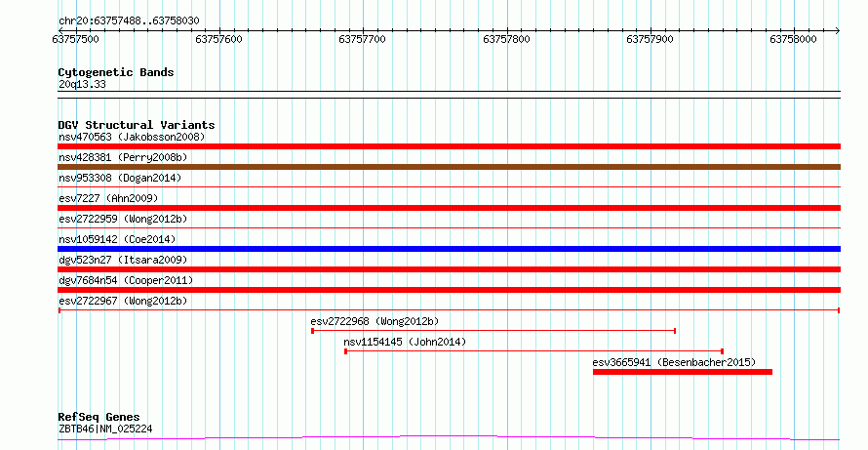The width and height of the screenshot is (868, 450).
Task: Click the thin nsv953308 (Dogan2014) line
Action: click(x=449, y=187)
